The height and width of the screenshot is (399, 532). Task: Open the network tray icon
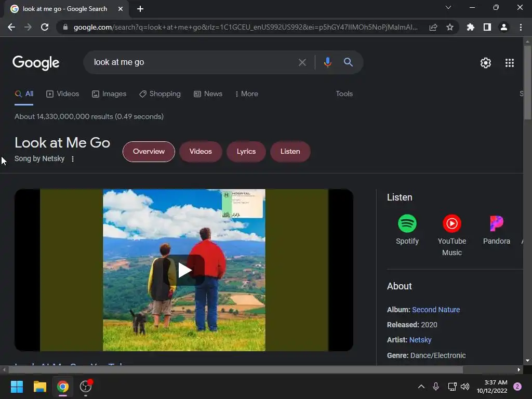[452, 387]
